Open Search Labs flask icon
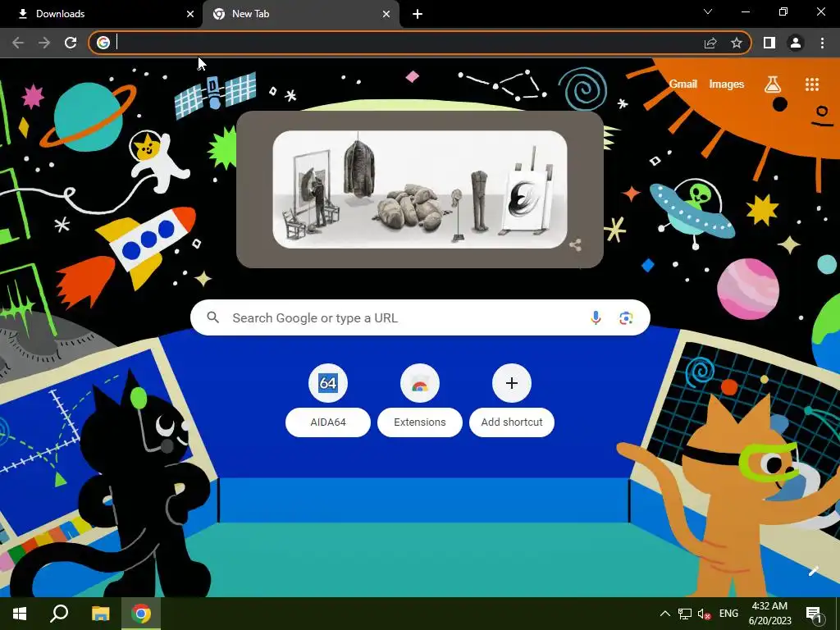Screen dimensions: 840x630 tap(773, 84)
